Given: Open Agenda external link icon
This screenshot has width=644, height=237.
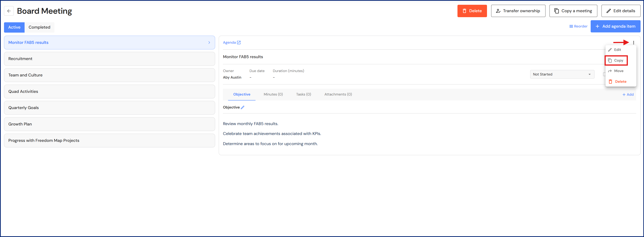Looking at the screenshot, I should tap(239, 43).
